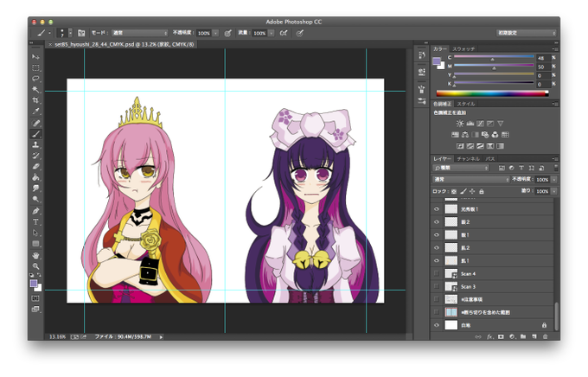Image resolution: width=588 pixels, height=377 pixels.
Task: Select the Rectangle shape tool
Action: click(35, 244)
